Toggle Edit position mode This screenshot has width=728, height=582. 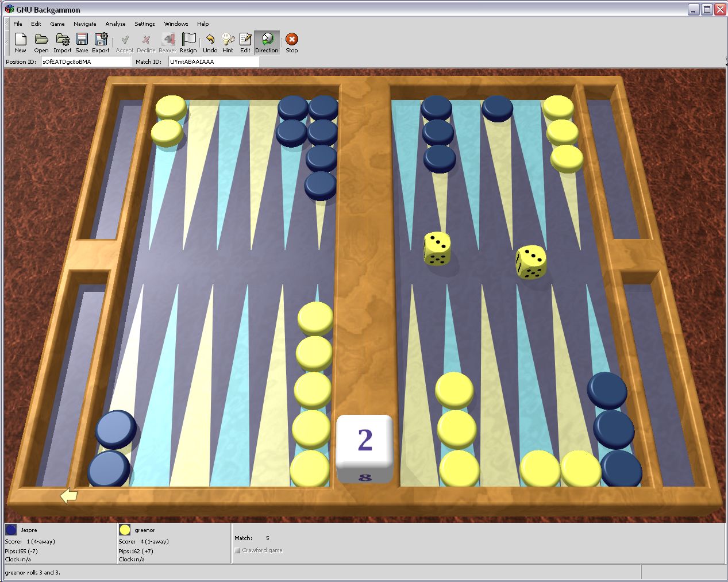coord(245,43)
